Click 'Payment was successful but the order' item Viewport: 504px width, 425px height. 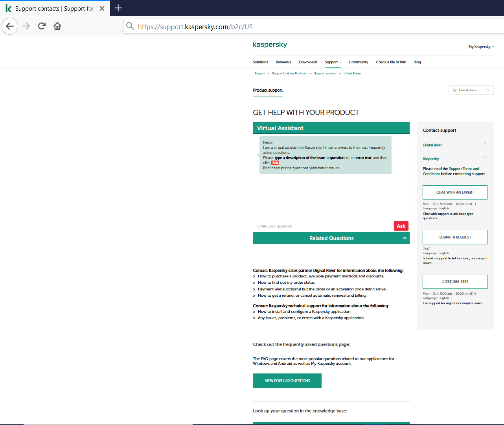[x=322, y=289]
